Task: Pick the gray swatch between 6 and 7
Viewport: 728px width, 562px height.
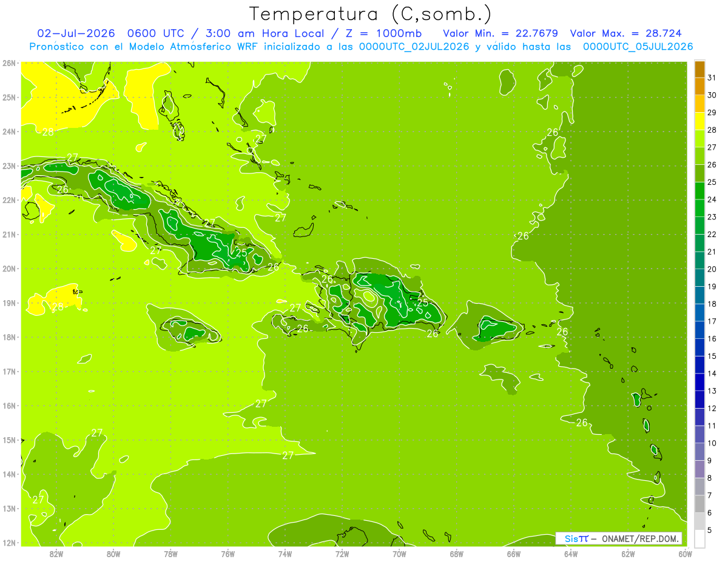Action: [699, 504]
